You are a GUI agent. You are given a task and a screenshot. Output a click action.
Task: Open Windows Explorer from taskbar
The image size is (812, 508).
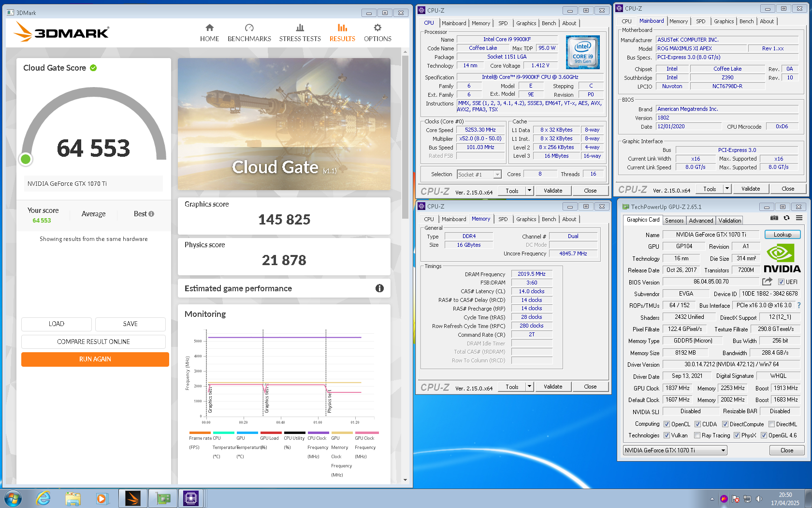pyautogui.click(x=73, y=498)
